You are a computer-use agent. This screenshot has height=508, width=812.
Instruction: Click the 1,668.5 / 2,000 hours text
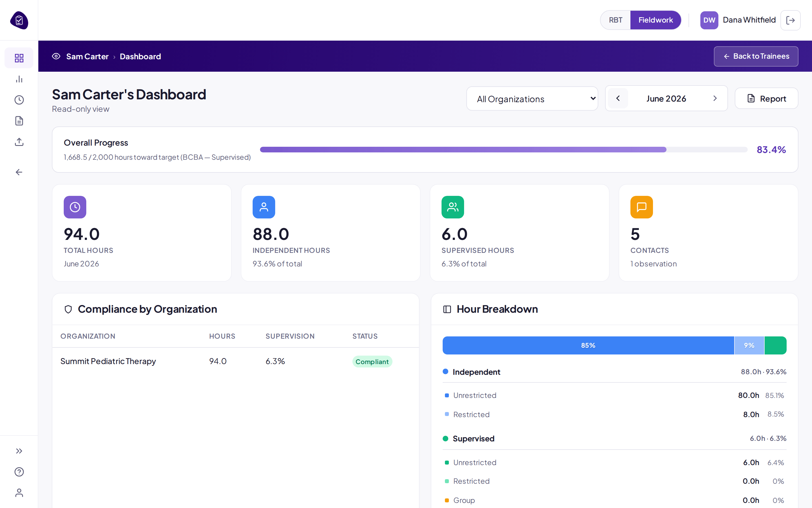(x=157, y=157)
